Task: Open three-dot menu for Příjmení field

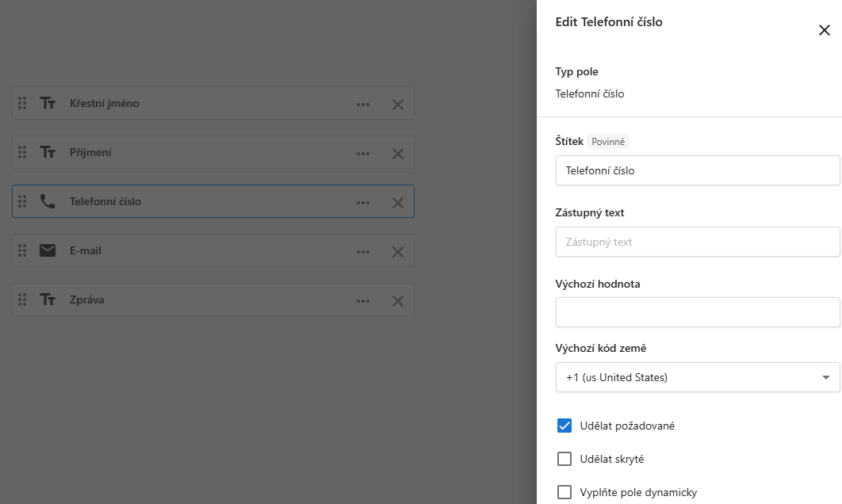Action: tap(363, 153)
